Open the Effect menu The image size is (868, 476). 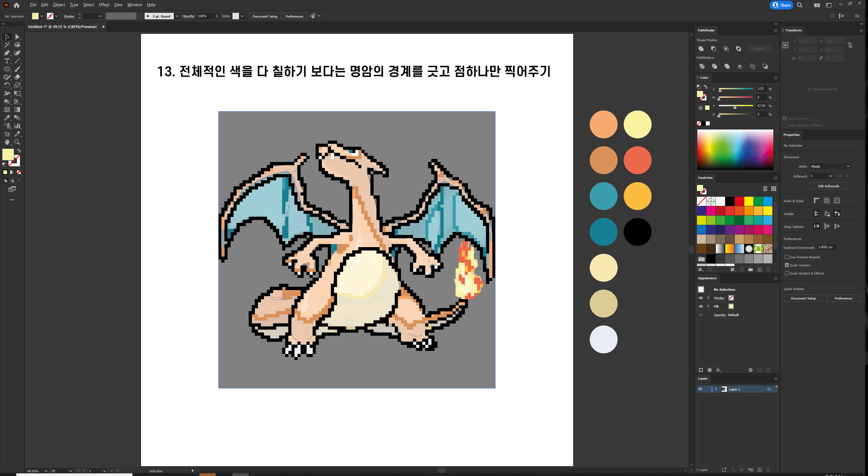pyautogui.click(x=104, y=5)
